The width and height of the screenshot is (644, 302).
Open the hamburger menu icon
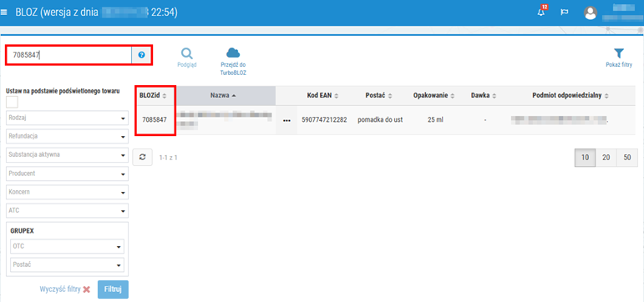3,13
